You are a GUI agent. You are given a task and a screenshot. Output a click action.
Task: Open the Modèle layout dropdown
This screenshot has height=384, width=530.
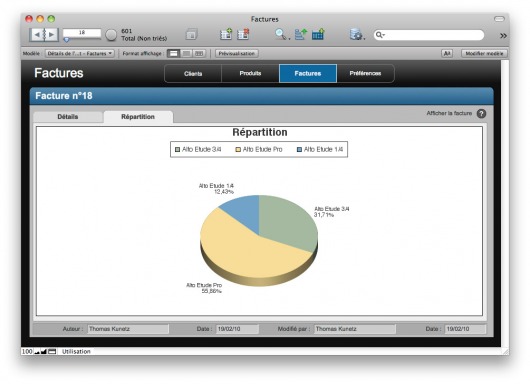coord(80,53)
